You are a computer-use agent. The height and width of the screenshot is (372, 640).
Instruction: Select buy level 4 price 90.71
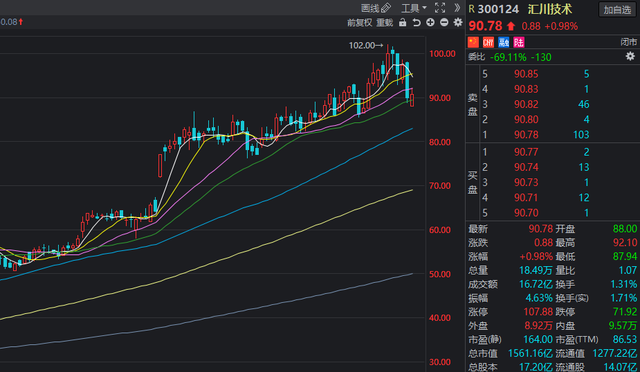click(x=526, y=198)
